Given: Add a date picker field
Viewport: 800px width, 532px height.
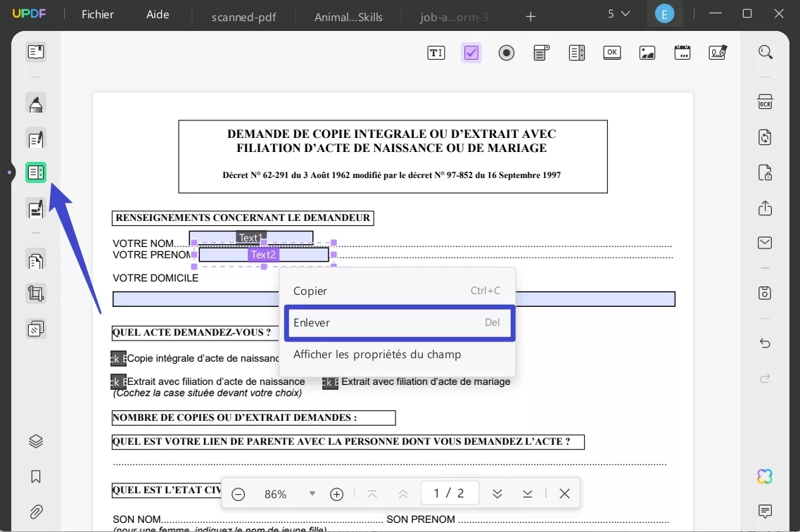Looking at the screenshot, I should (x=682, y=52).
